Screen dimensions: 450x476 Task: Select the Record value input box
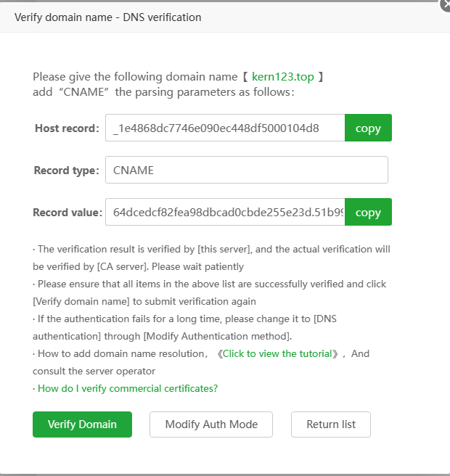click(x=224, y=212)
